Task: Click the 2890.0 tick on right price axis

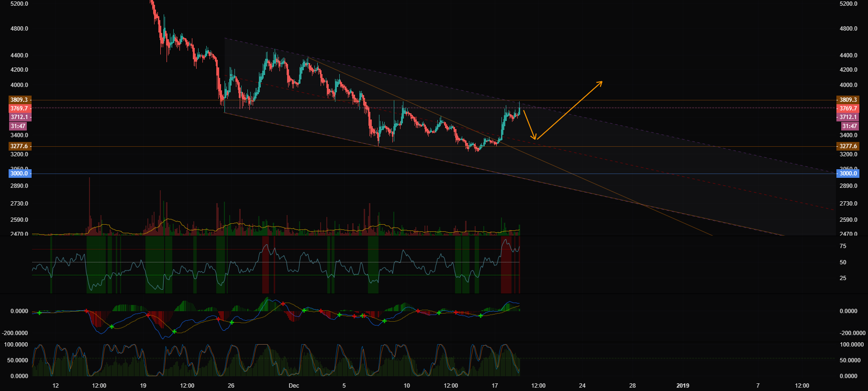Action: [x=848, y=186]
